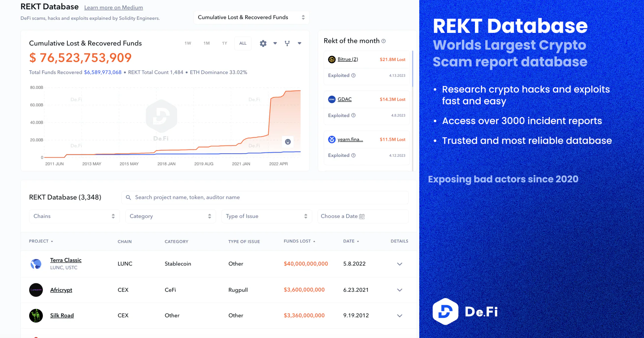
Task: Select the 1Y time range tab
Action: [225, 43]
